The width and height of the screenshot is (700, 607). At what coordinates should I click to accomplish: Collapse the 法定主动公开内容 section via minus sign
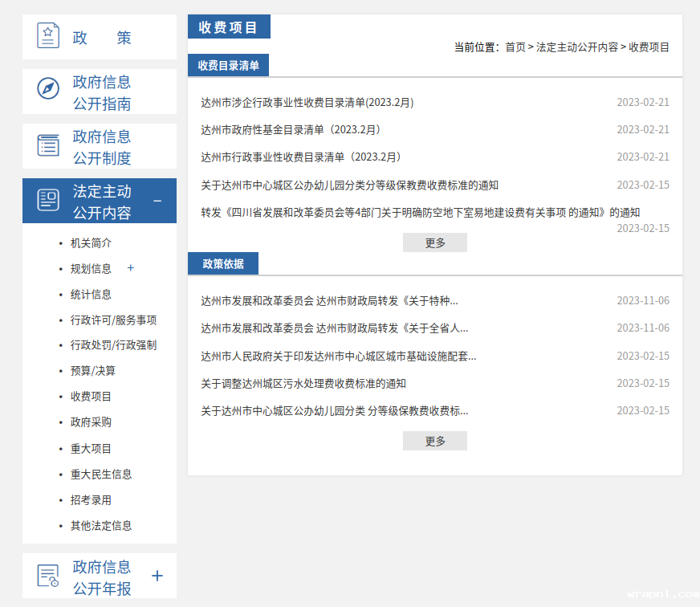click(x=157, y=200)
